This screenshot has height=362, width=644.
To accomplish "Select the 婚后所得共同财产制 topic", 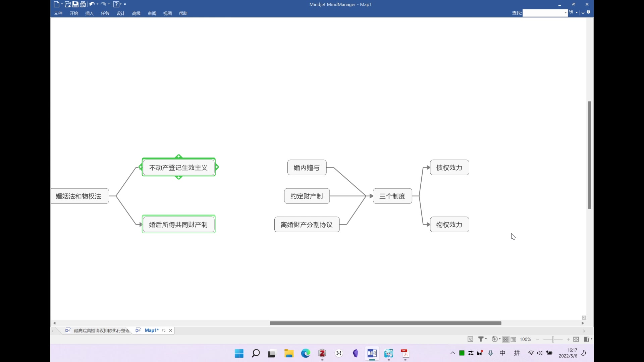I will click(178, 225).
